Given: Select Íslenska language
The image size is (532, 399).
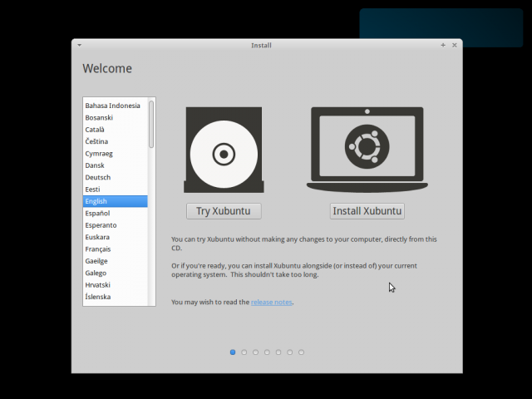Looking at the screenshot, I should coord(116,297).
